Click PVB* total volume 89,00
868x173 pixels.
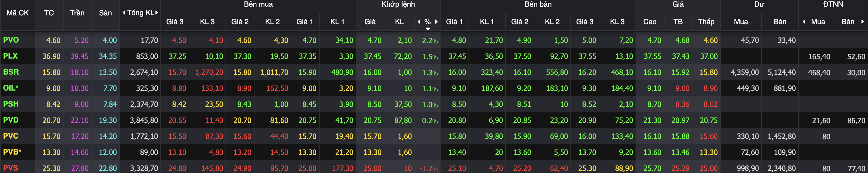tap(149, 152)
